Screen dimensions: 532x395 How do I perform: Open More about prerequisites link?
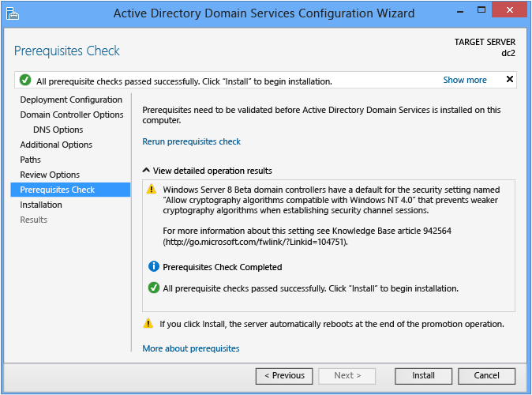point(191,348)
